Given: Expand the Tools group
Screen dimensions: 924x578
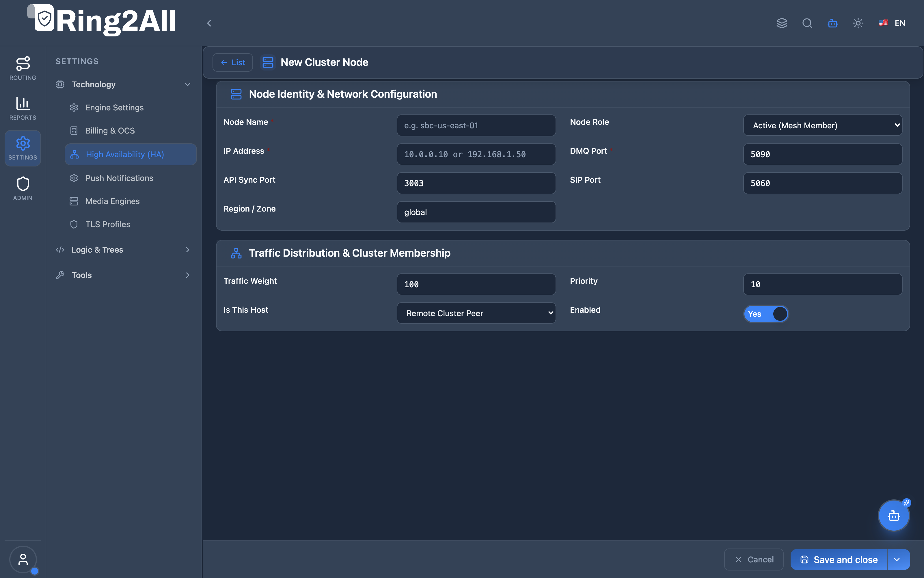Looking at the screenshot, I should tap(123, 275).
